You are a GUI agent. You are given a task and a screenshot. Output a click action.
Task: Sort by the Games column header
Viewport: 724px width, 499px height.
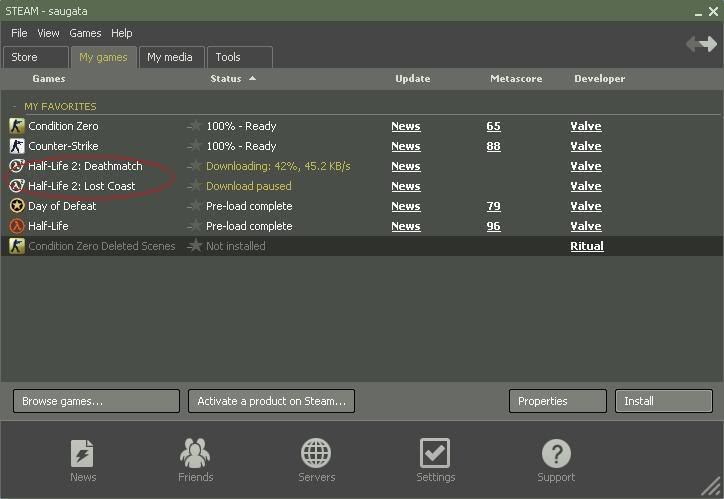pyautogui.click(x=48, y=78)
